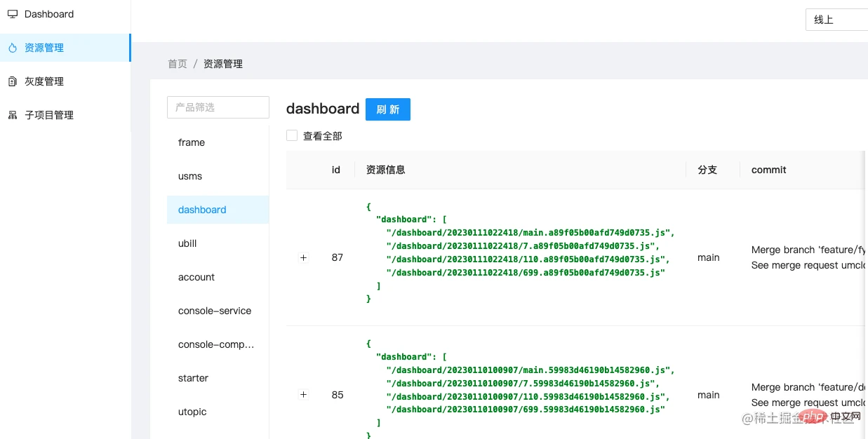Choose utopic from the product list

[x=192, y=412]
